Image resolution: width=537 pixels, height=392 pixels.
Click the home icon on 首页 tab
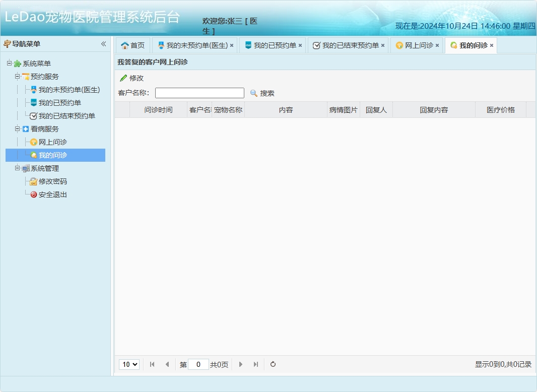(x=124, y=45)
